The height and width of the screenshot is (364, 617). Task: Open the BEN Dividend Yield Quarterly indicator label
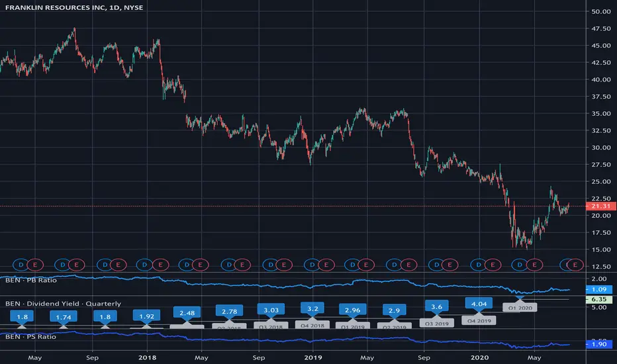coord(63,303)
